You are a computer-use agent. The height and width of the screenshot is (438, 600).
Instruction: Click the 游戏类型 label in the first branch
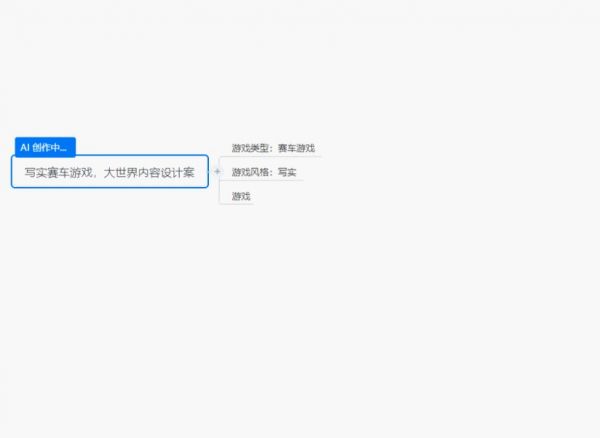[250, 148]
